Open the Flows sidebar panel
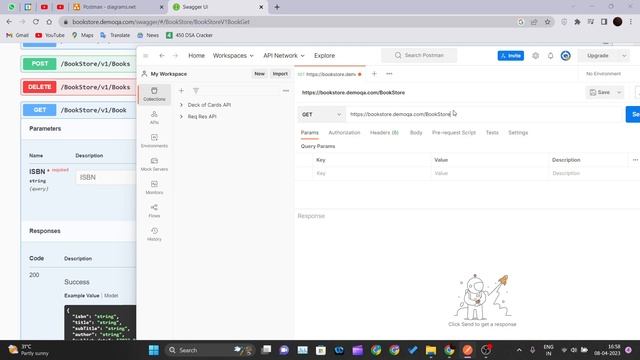This screenshot has height=360, width=640. coord(154,211)
